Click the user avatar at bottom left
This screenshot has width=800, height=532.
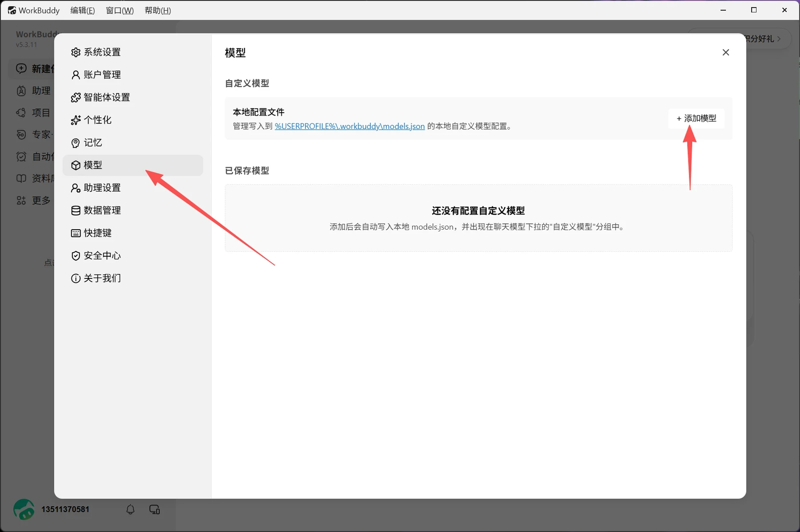24,509
